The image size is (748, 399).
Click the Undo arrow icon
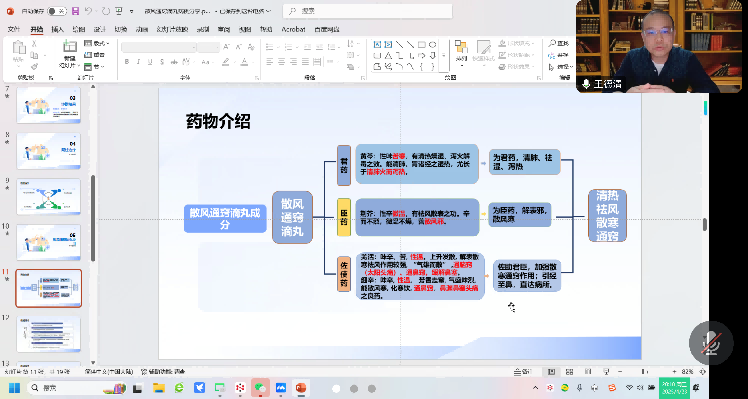pos(88,11)
